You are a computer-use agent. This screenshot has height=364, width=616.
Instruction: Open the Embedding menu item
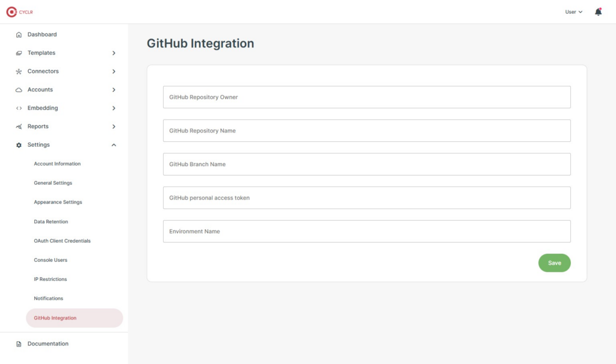pyautogui.click(x=43, y=108)
